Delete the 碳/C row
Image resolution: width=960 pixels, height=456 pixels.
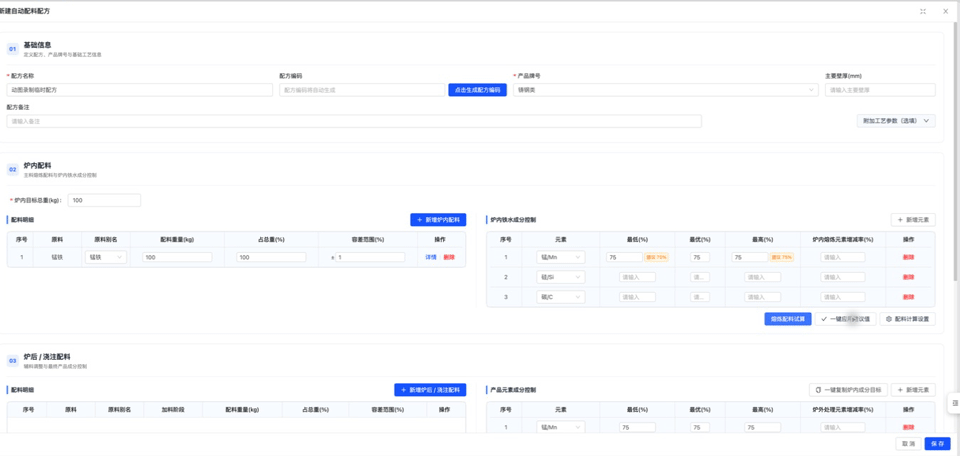[909, 297]
